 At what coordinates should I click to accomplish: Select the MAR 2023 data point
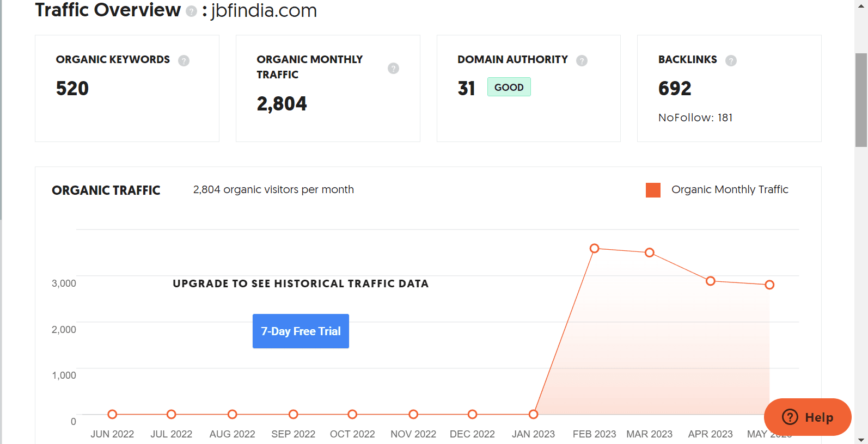pos(650,252)
